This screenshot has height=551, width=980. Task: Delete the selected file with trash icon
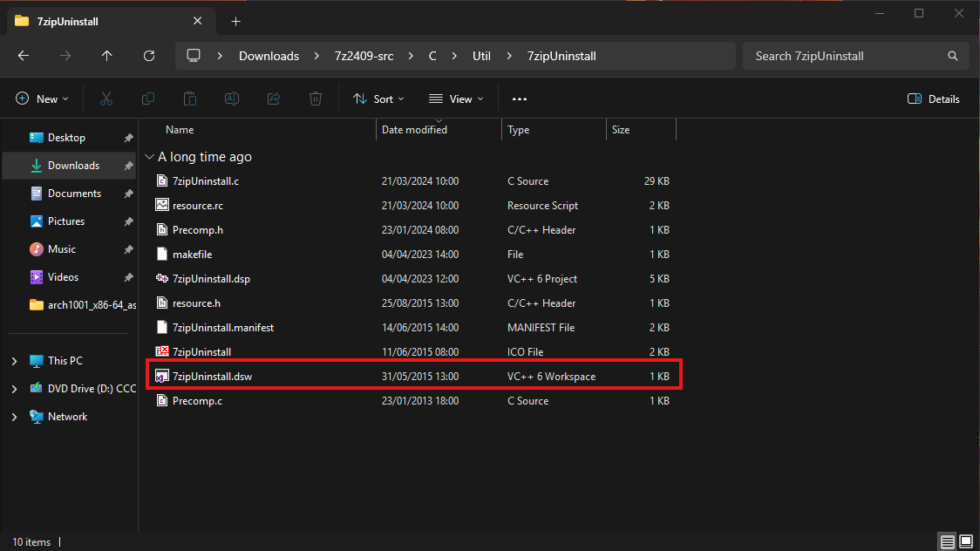point(315,99)
